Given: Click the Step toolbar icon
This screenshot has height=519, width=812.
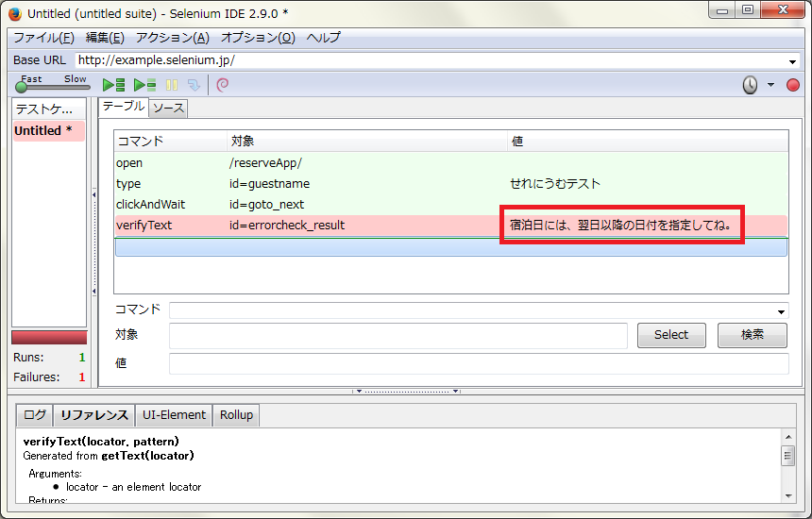Looking at the screenshot, I should pyautogui.click(x=194, y=85).
